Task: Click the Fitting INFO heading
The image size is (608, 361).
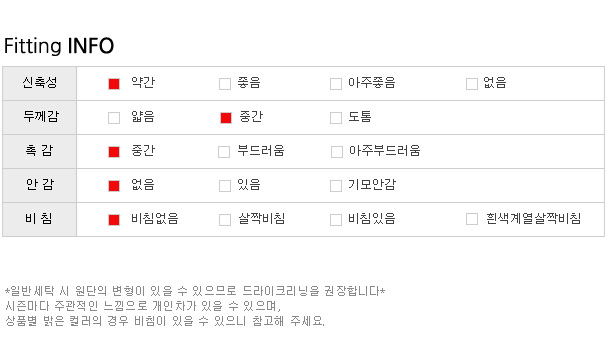Action: click(x=59, y=46)
